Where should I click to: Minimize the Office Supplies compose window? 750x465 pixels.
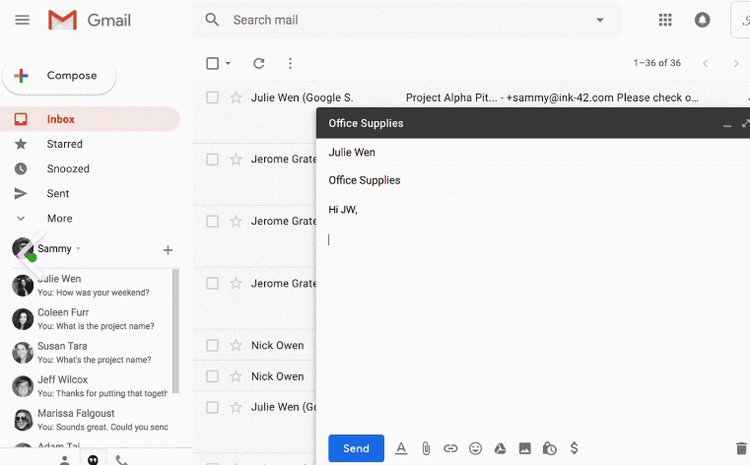(x=727, y=124)
